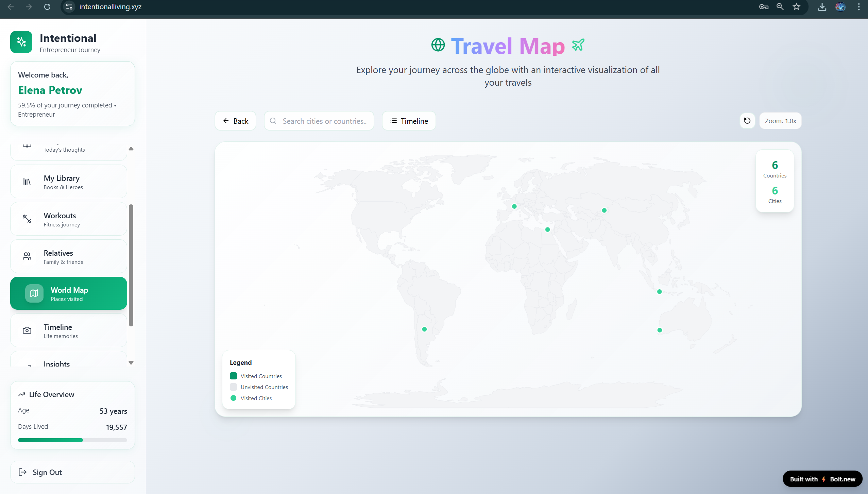Open the Zoom 1.0x control
The image size is (868, 494).
tap(780, 121)
